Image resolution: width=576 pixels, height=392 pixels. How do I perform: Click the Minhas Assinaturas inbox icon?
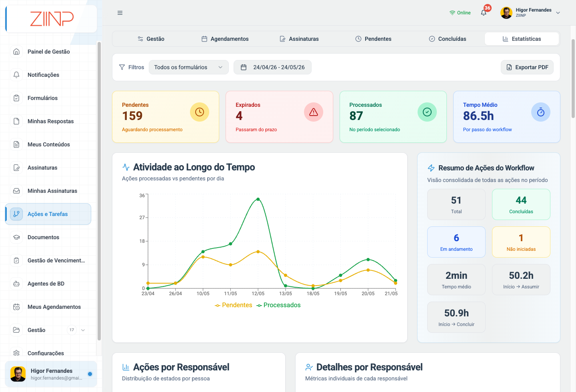pos(16,191)
